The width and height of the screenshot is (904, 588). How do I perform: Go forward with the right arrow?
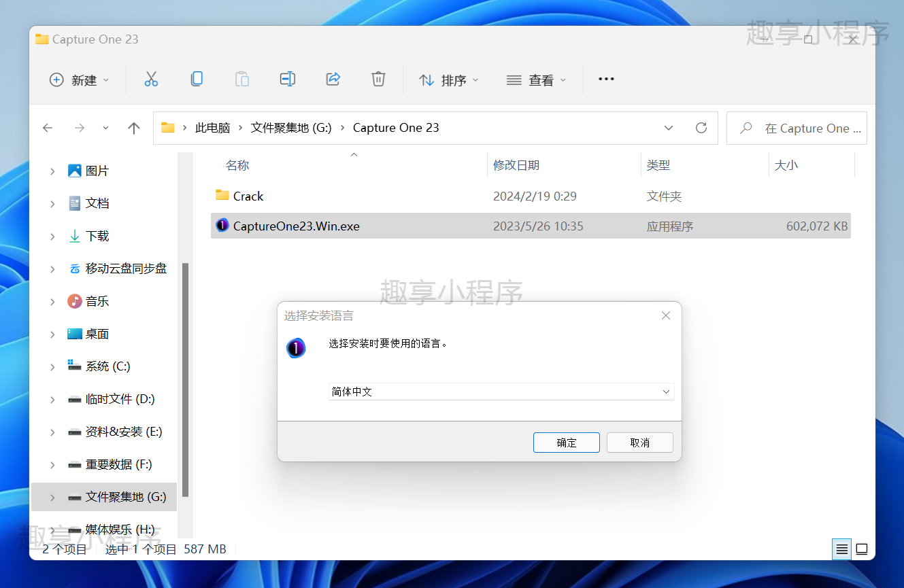coord(80,128)
